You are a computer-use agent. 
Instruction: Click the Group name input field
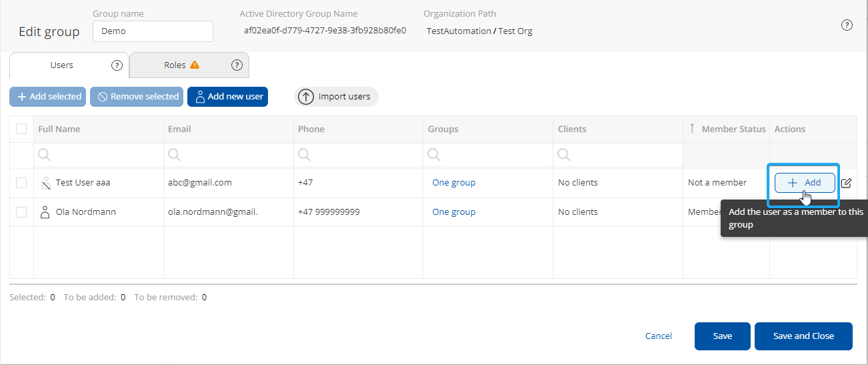[153, 31]
